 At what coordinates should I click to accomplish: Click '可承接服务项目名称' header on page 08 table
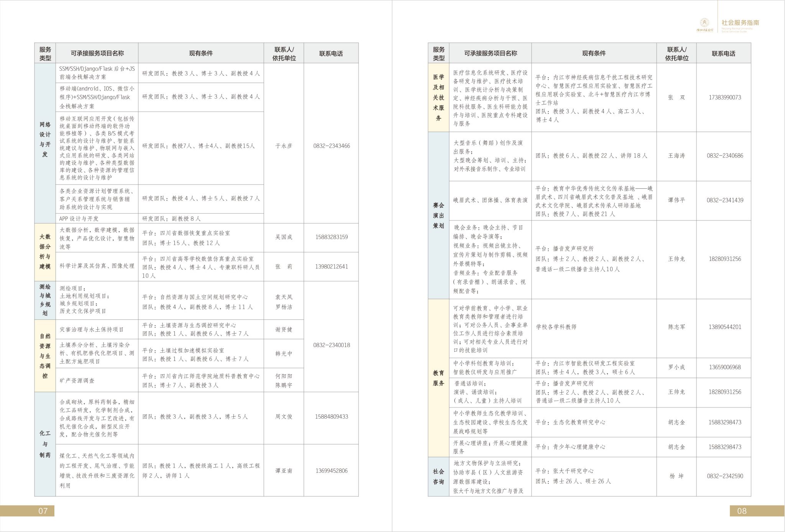coord(490,53)
